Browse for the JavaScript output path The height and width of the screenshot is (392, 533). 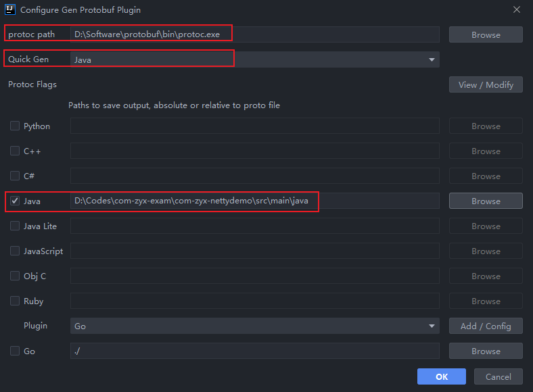point(486,251)
